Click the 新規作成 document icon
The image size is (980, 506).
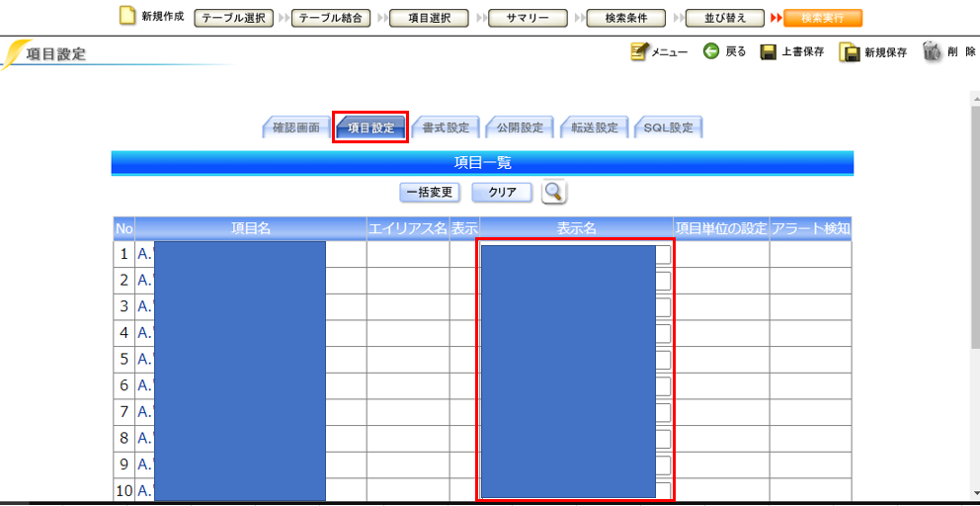coord(127,16)
